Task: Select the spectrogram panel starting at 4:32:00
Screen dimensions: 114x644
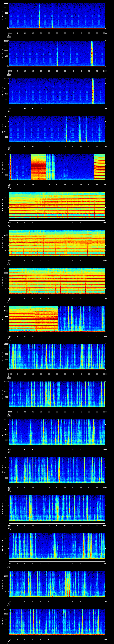Action: coord(57,394)
